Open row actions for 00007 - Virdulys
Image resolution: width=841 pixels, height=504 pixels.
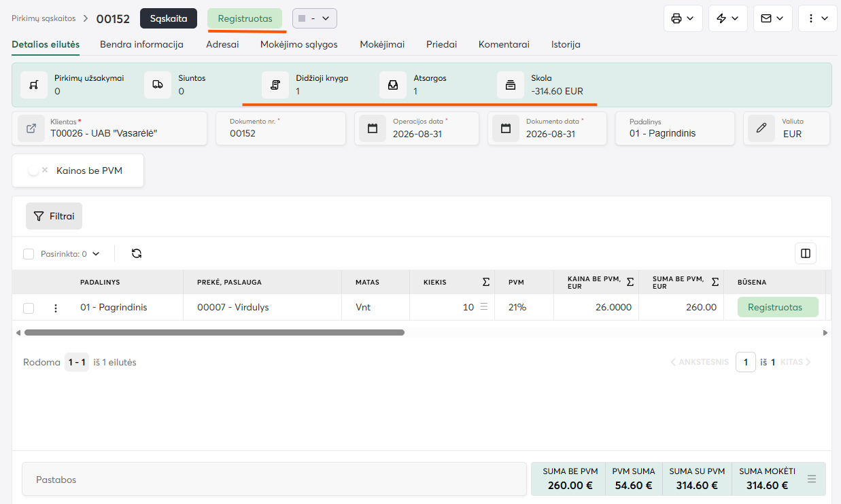coord(56,308)
